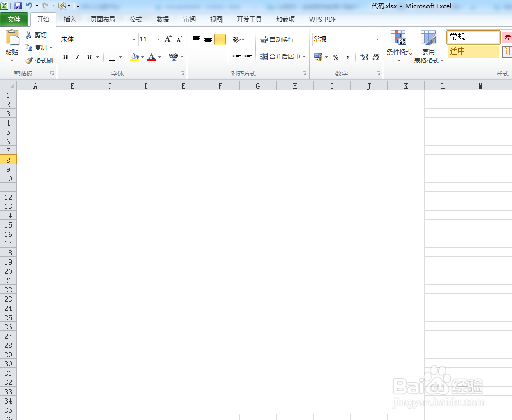Open Conditional Formatting menu
The image size is (512, 420).
(x=399, y=46)
